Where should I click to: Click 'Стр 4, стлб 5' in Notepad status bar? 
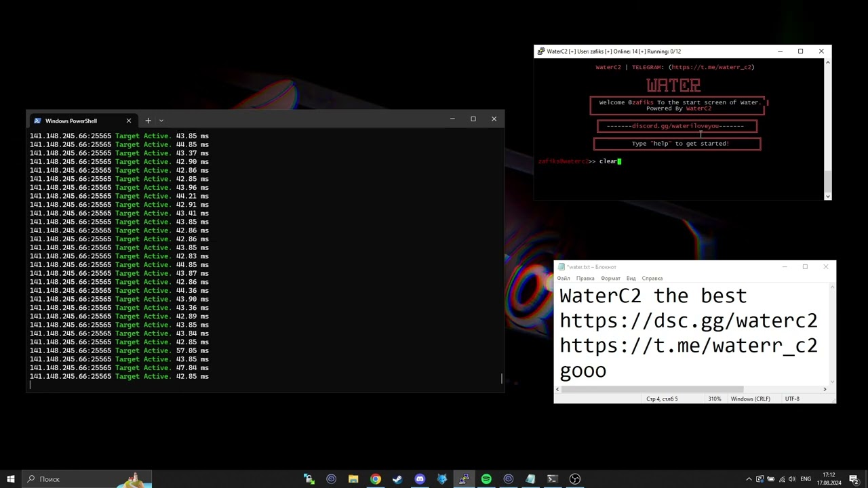pos(662,399)
